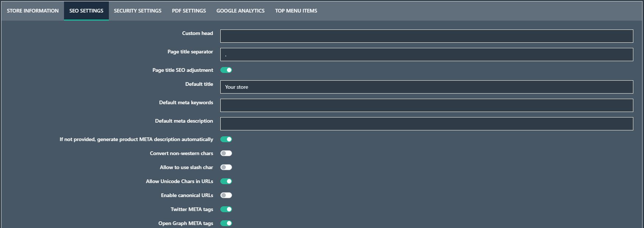This screenshot has height=228, width=644.
Task: Click the 'Default meta description' label
Action: [184, 121]
